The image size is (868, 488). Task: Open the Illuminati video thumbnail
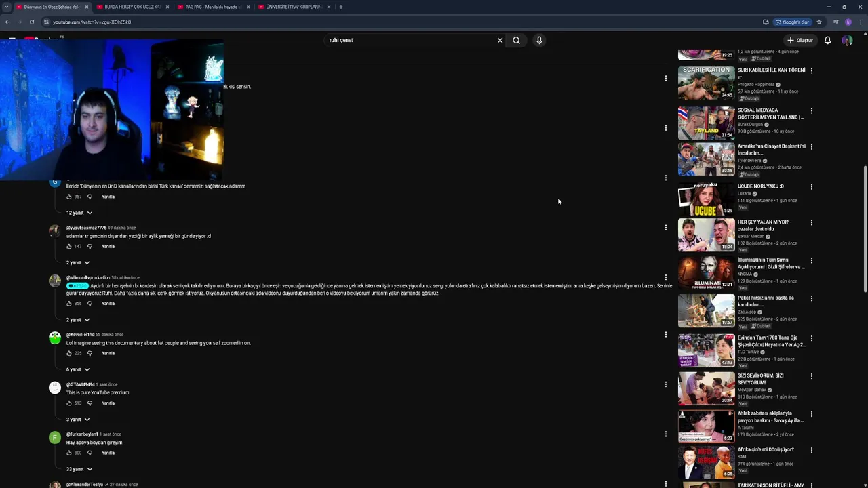pyautogui.click(x=706, y=272)
